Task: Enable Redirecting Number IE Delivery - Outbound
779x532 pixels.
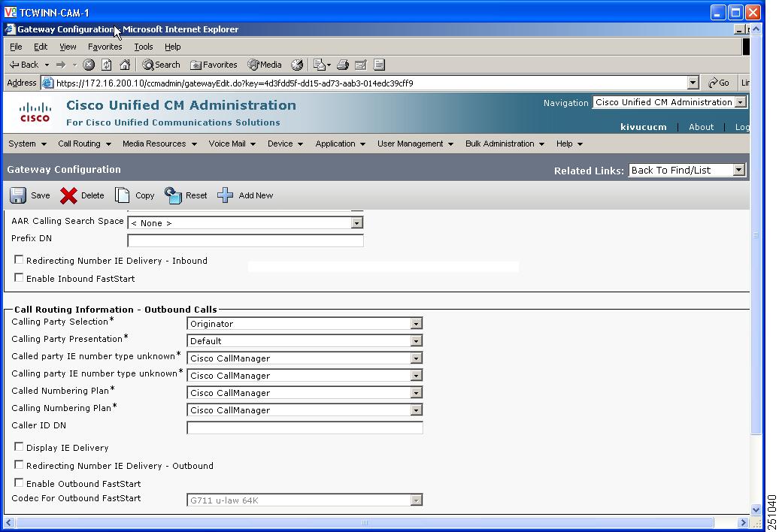Action: 19,464
